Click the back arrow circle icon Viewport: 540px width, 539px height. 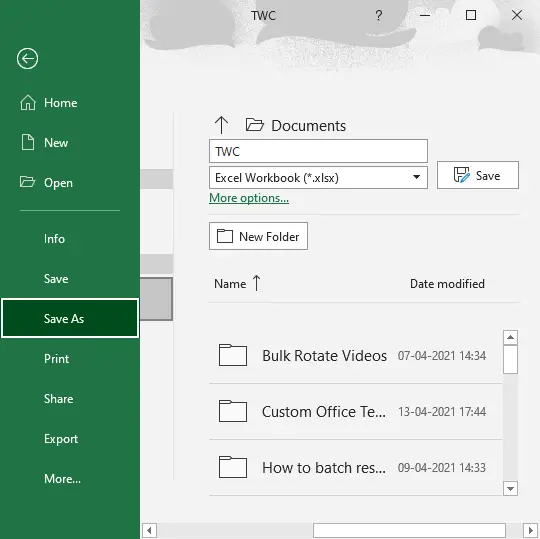pos(27,59)
